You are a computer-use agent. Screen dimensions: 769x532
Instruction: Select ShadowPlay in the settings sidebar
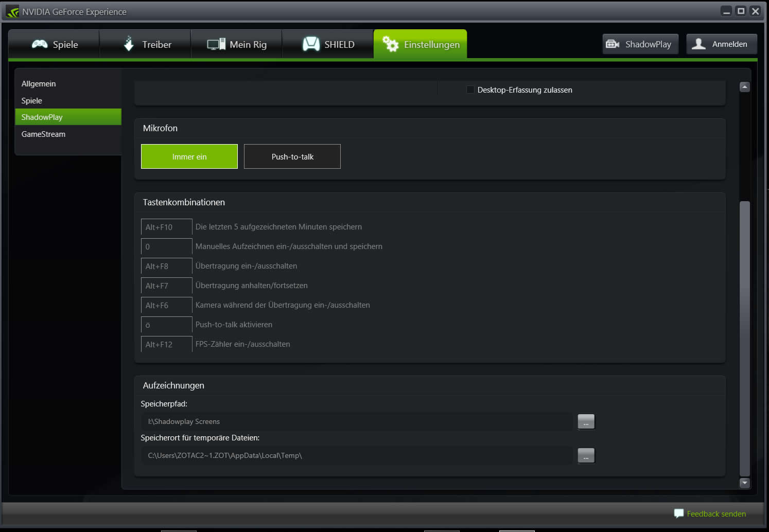point(68,117)
